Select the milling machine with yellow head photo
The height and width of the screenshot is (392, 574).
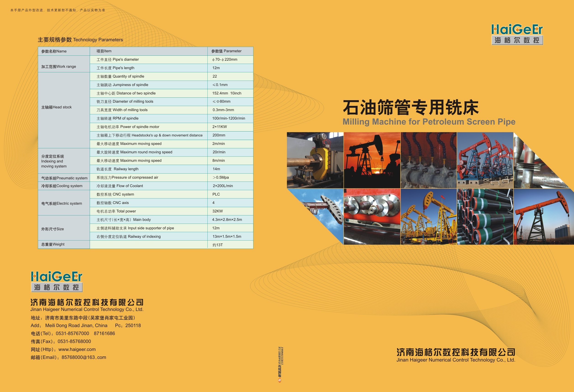[315, 160]
